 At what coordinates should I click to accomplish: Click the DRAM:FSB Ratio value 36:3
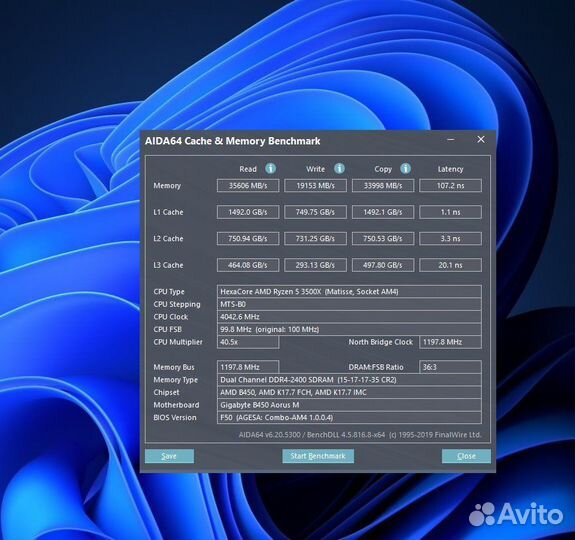tap(450, 367)
